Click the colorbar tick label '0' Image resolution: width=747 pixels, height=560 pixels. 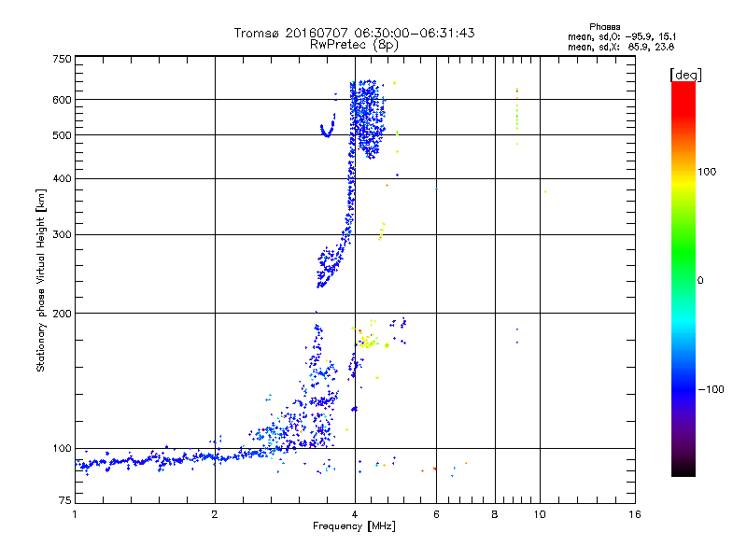(700, 281)
